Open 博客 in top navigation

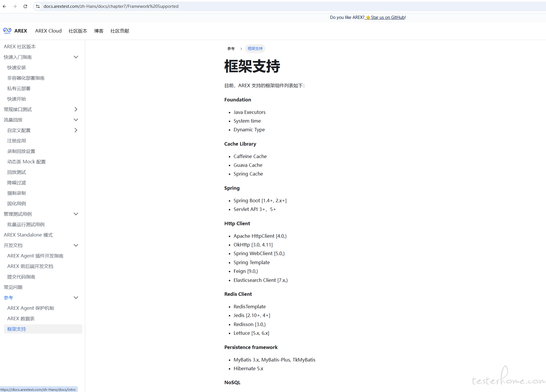coord(99,31)
